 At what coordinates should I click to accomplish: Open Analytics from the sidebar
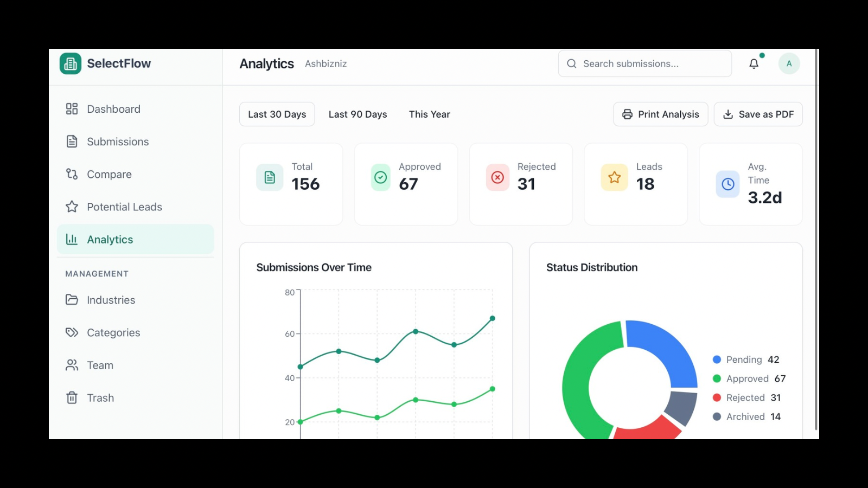coord(110,239)
